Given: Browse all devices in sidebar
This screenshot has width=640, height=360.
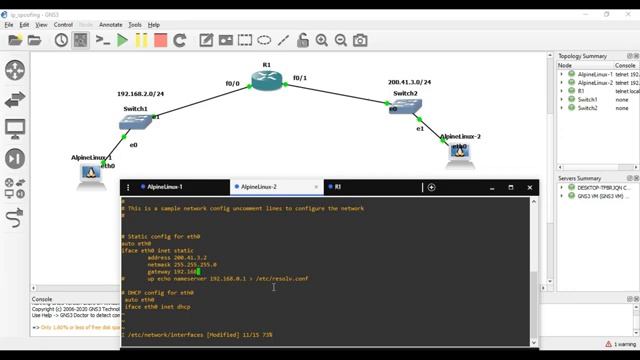Looking at the screenshot, I should tap(15, 188).
